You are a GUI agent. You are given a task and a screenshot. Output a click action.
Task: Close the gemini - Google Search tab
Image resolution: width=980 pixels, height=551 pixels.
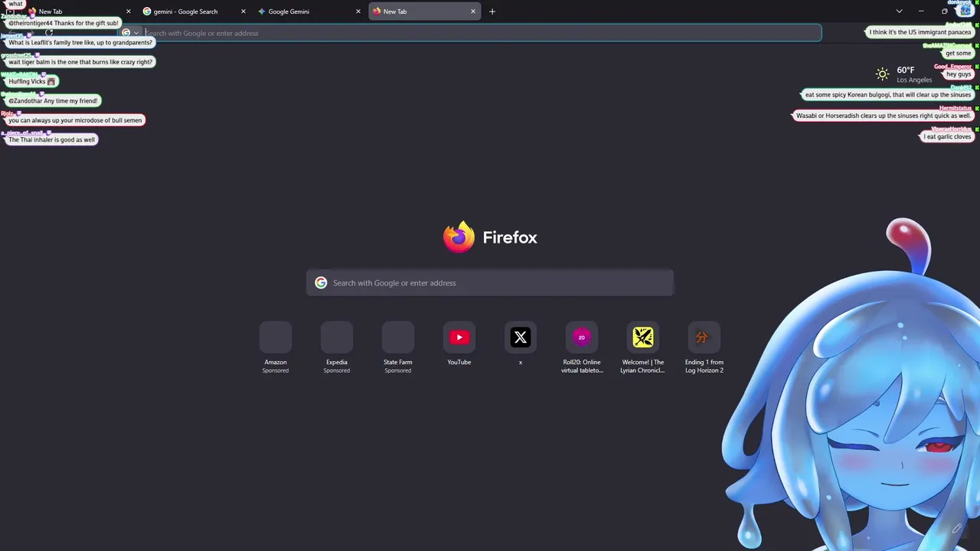coord(243,11)
